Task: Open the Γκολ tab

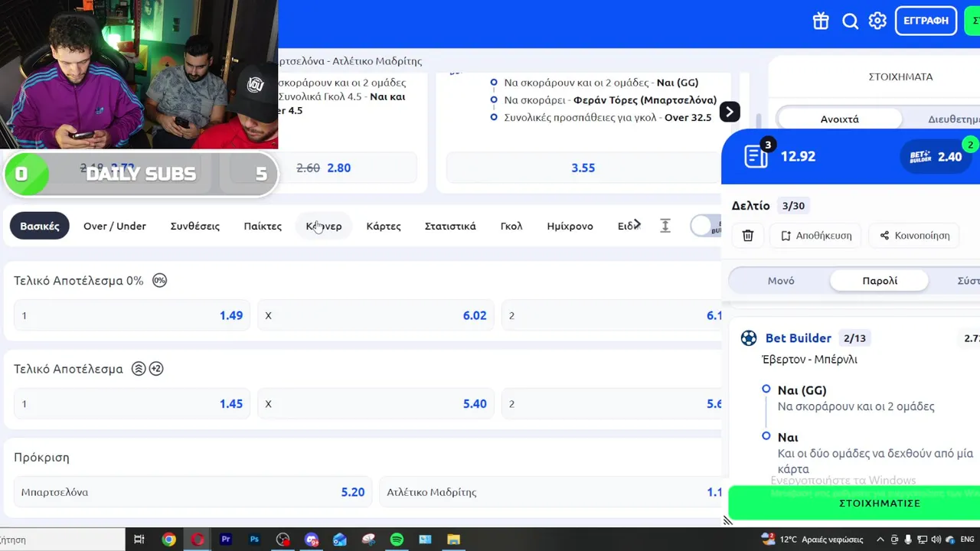Action: click(x=511, y=226)
